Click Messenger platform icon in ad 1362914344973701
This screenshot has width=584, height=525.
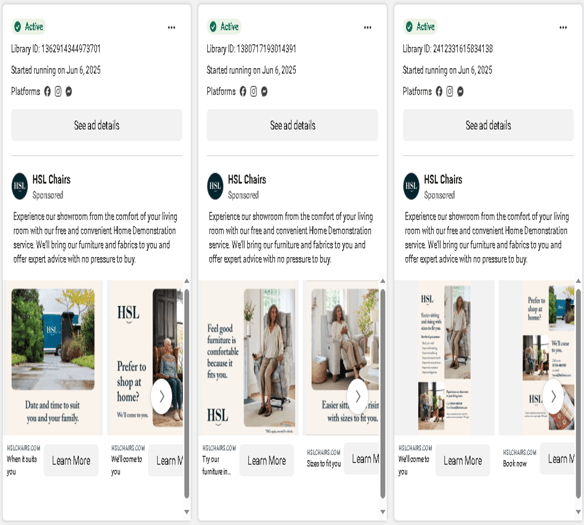tap(69, 91)
